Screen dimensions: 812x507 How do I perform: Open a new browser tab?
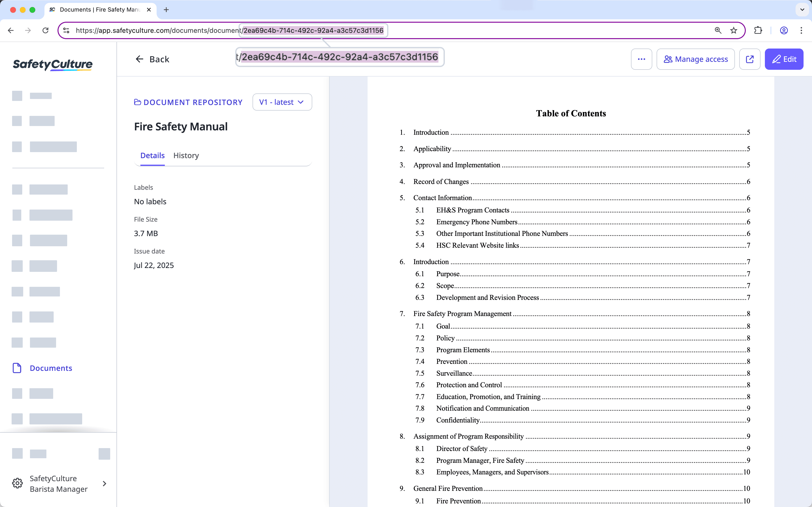(x=167, y=10)
